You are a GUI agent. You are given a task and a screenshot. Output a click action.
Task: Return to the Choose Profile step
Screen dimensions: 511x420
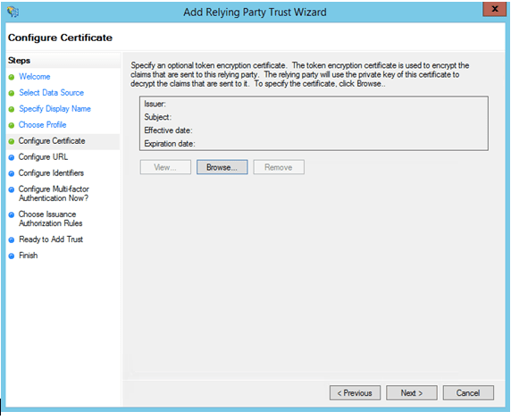tap(42, 124)
